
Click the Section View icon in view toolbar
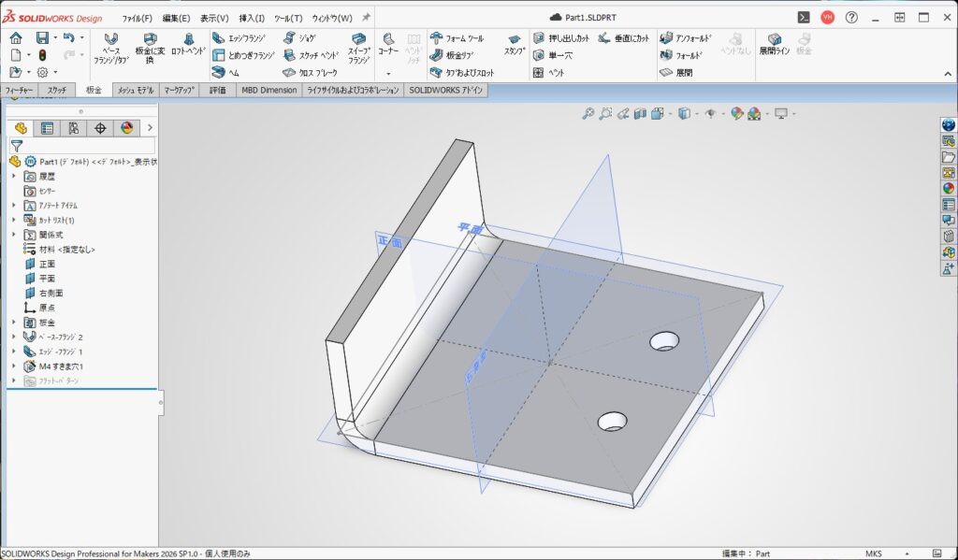click(640, 113)
